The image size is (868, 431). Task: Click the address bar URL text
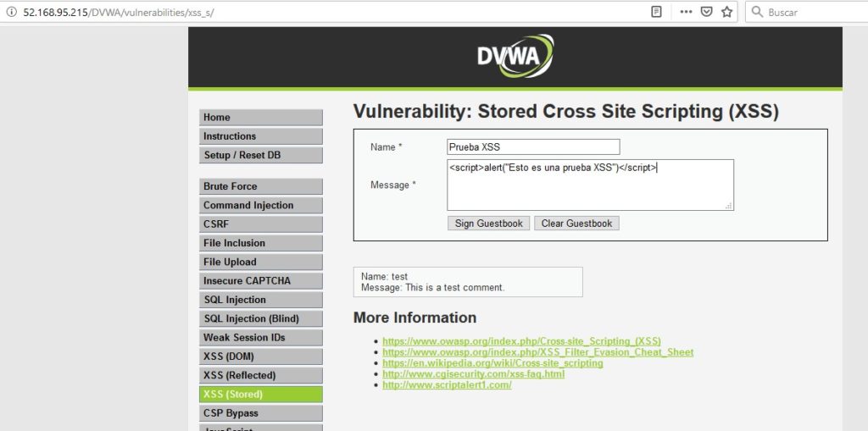click(119, 12)
